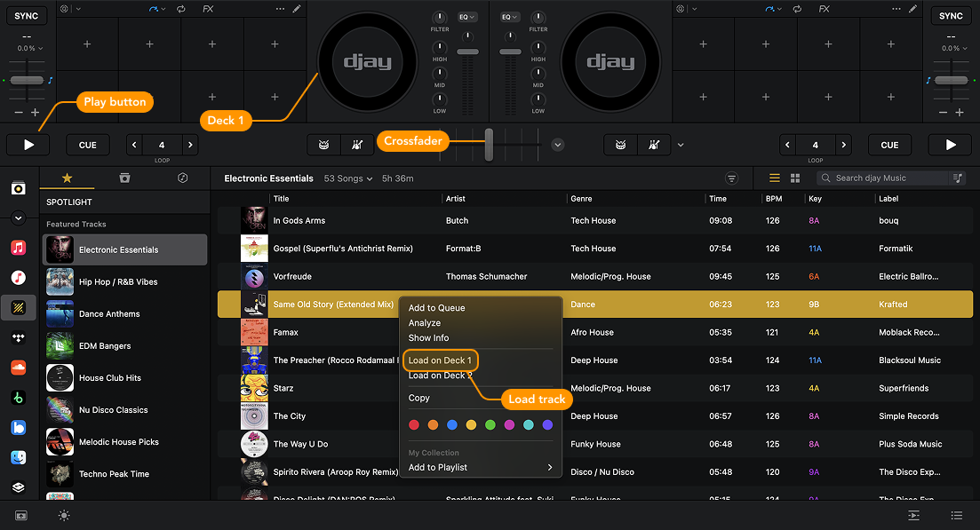Click the Search djay Music field

888,178
